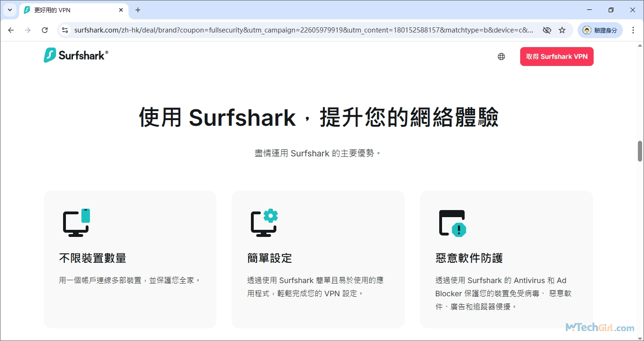Click the main headline 使用 Surfshark，提升您的網絡體驗
Image resolution: width=644 pixels, height=341 pixels.
click(x=319, y=117)
